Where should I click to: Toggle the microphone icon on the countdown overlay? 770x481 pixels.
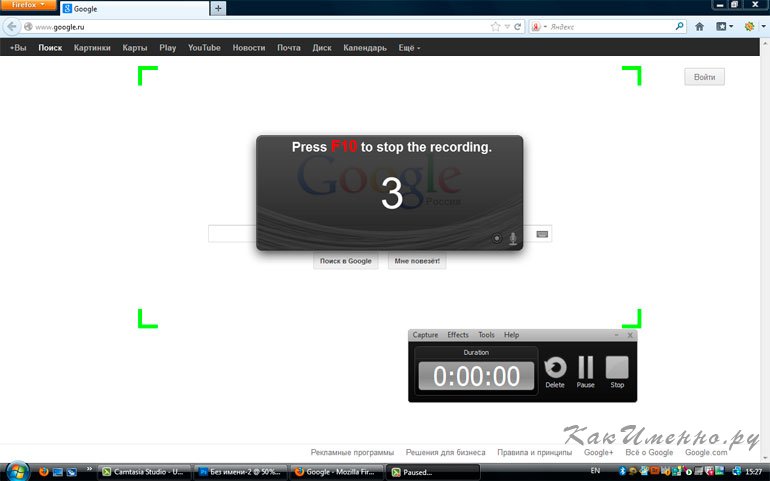click(x=513, y=238)
